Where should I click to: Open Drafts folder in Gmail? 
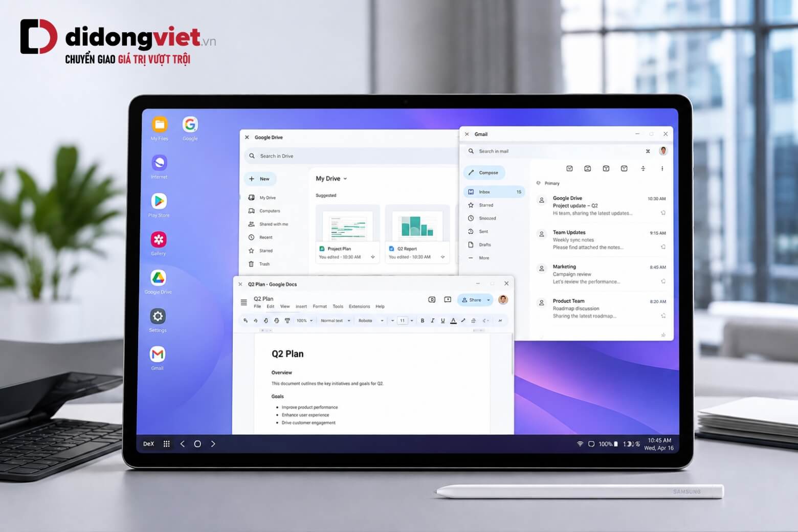[480, 245]
